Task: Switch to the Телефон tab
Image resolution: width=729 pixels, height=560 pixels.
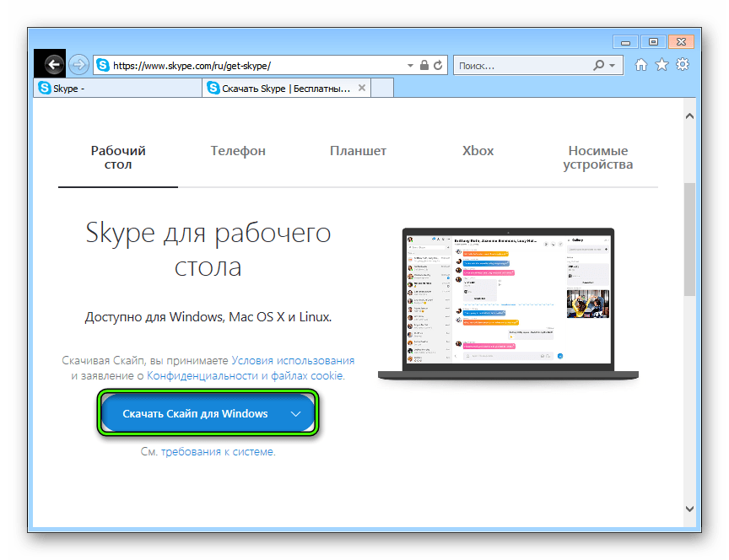Action: tap(238, 151)
